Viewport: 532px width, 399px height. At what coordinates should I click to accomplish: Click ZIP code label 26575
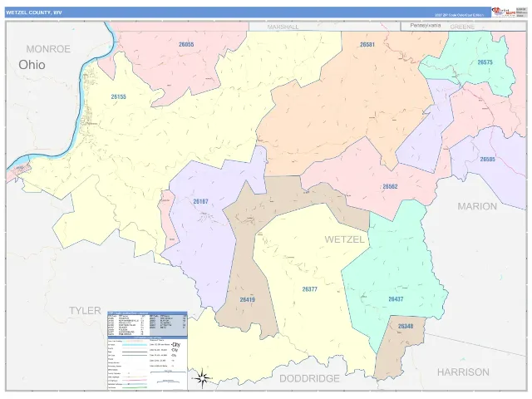[485, 62]
